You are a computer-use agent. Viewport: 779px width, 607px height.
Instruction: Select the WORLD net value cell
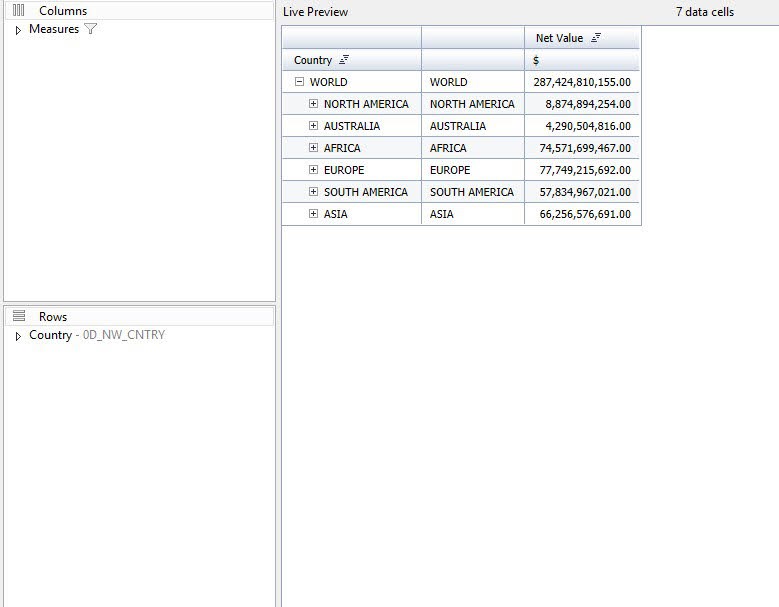click(x=581, y=82)
